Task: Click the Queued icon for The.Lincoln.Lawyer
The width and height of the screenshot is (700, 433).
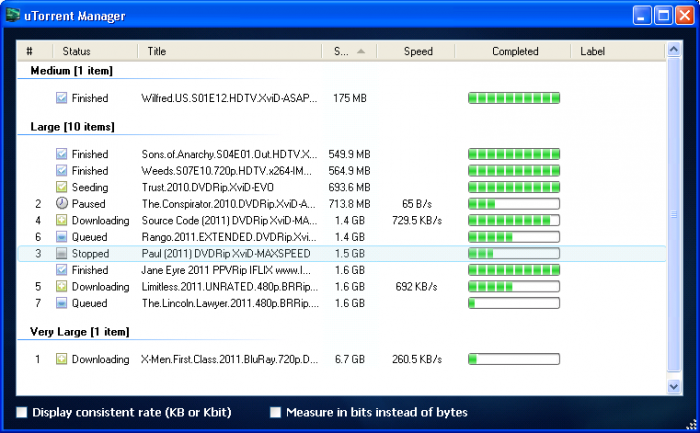Action: click(x=62, y=303)
